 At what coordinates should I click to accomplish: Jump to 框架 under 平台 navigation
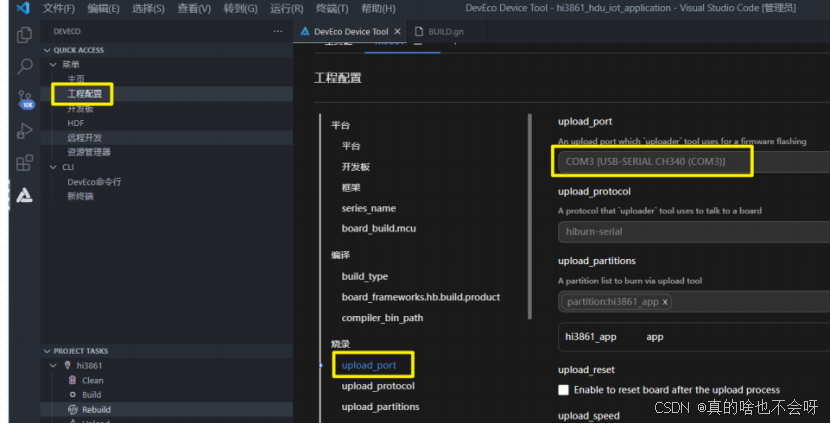click(351, 188)
